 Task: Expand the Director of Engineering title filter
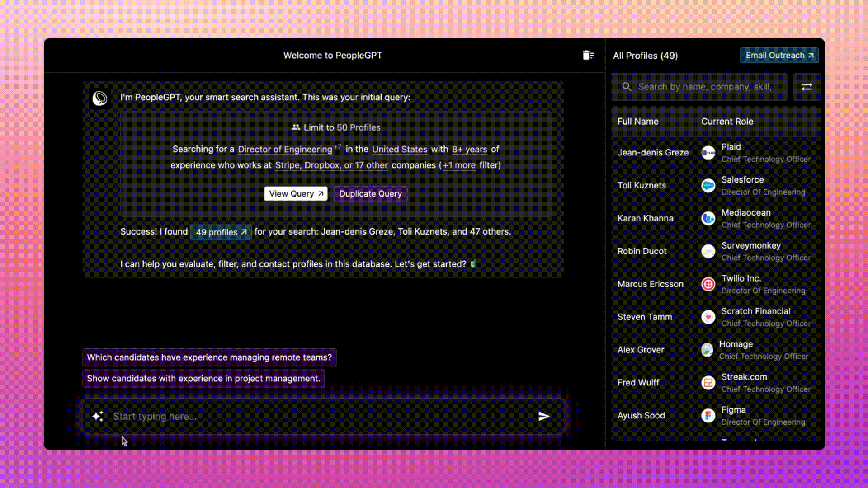click(285, 150)
